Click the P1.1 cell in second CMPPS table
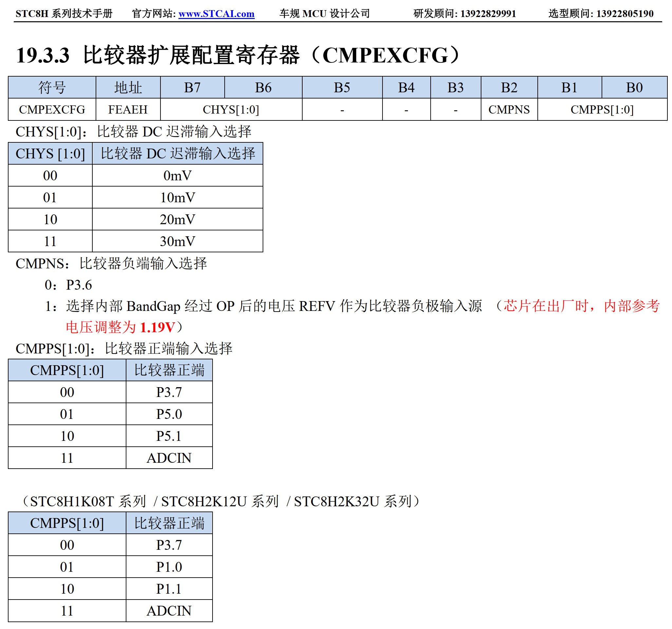 tap(169, 588)
